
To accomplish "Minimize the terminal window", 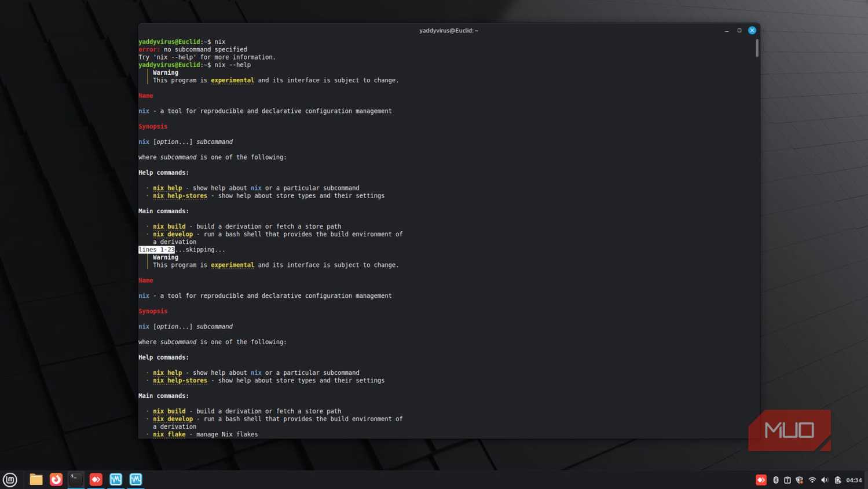I will click(727, 31).
